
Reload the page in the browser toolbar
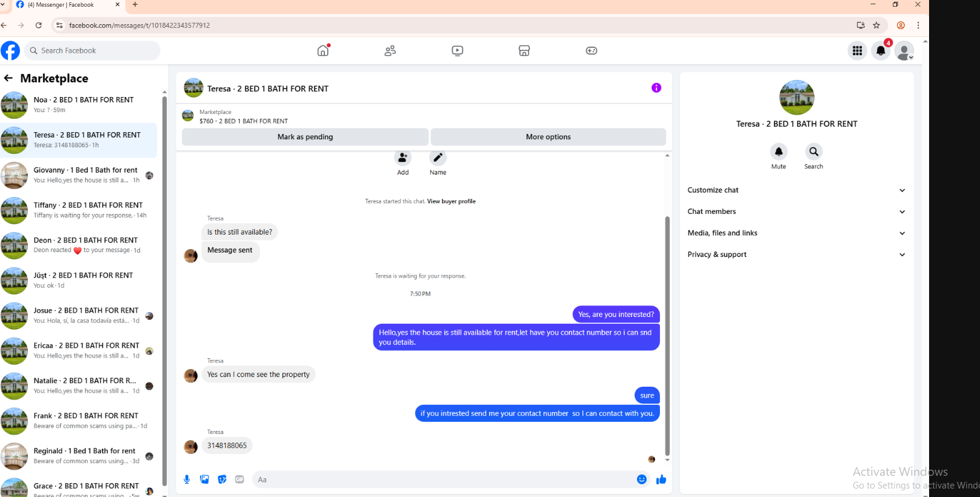click(39, 25)
